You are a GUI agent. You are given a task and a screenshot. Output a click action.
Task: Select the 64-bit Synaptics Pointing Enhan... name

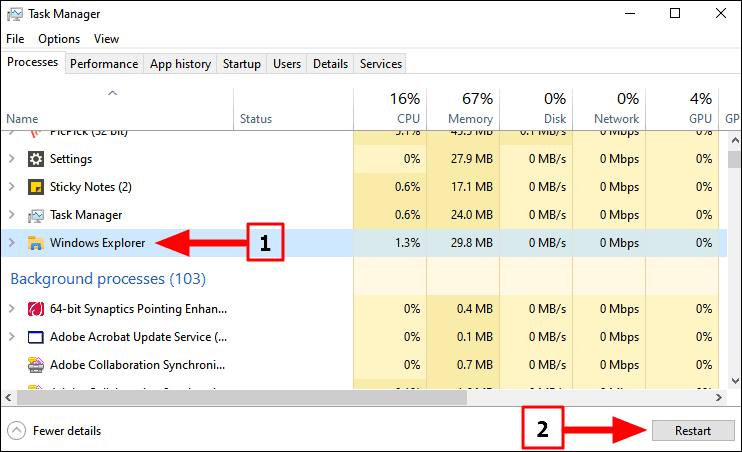coord(139,309)
